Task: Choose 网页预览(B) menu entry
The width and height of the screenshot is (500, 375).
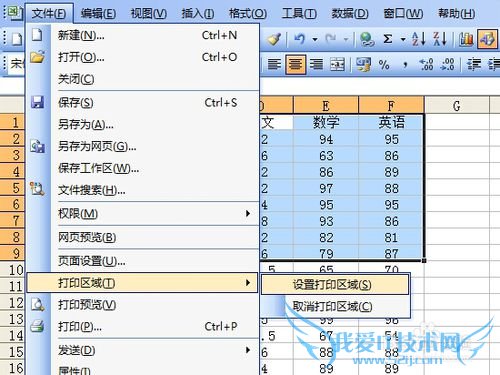Action: pyautogui.click(x=143, y=237)
